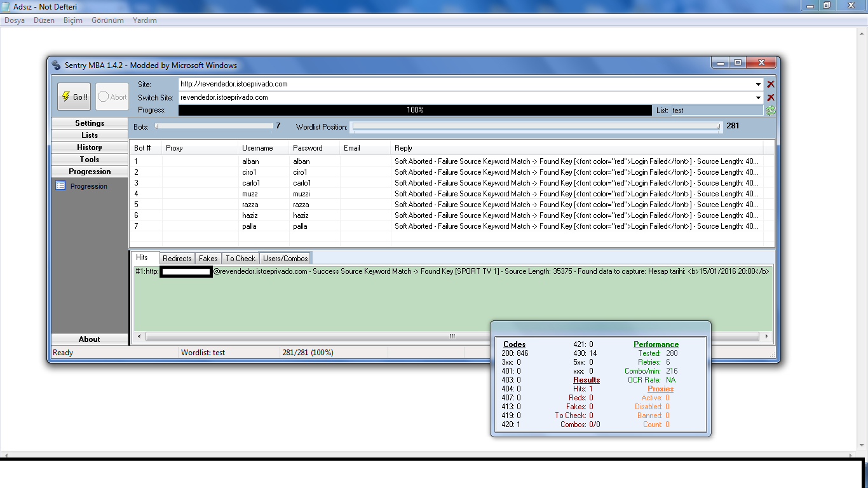Viewport: 868px width, 488px height.
Task: Click the Wordlist Position slider
Action: (x=536, y=126)
